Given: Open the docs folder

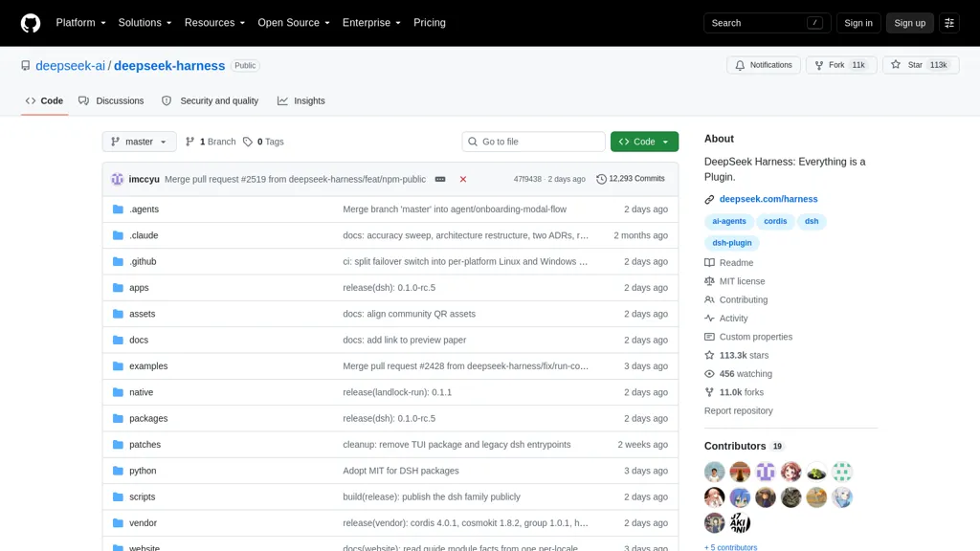Looking at the screenshot, I should click(139, 340).
